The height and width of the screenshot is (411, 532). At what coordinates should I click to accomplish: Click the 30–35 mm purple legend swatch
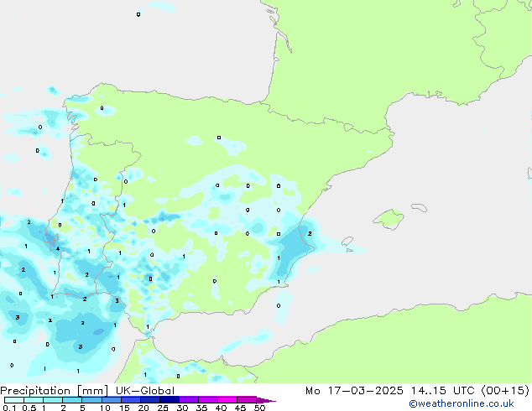[189, 400]
